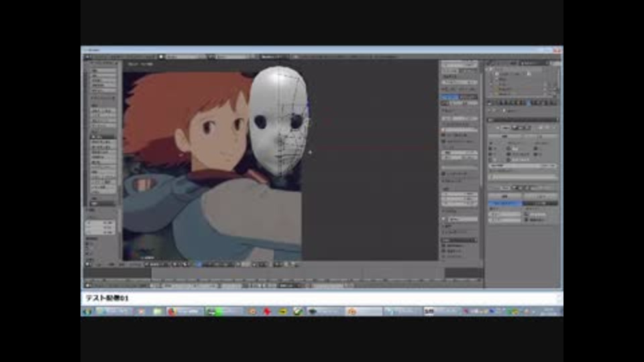Image resolution: width=644 pixels, height=362 pixels.
Task: Toggle Mirror modifier X axis checkbox
Action: 490,149
